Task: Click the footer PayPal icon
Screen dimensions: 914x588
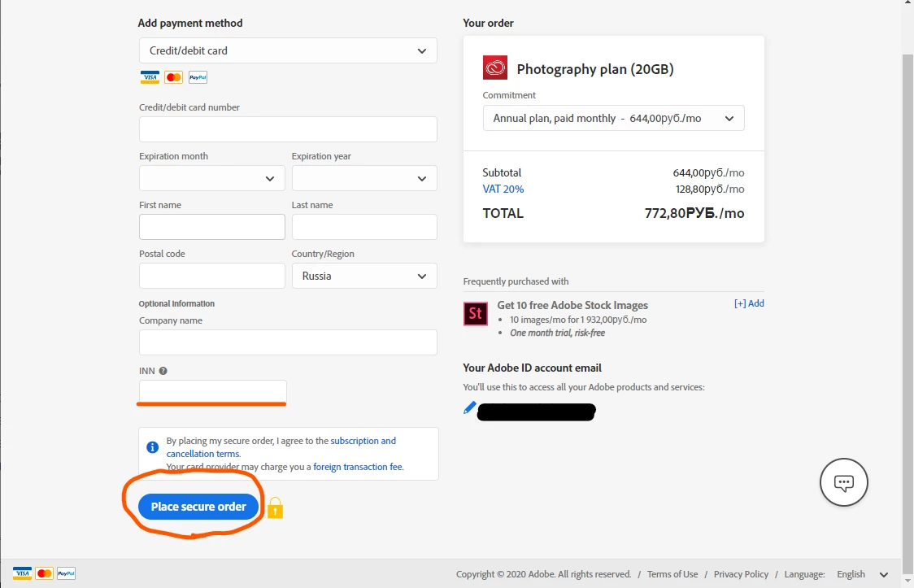Action: coord(66,573)
